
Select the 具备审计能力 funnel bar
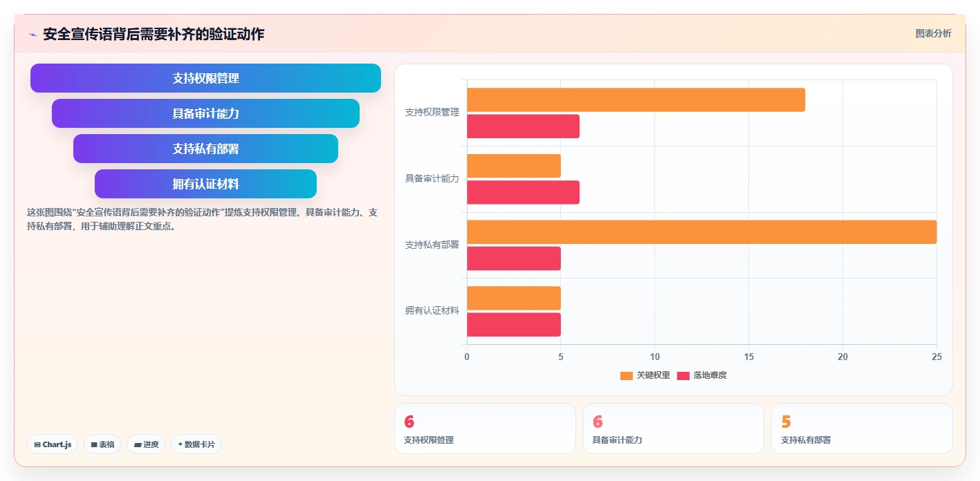(x=205, y=113)
